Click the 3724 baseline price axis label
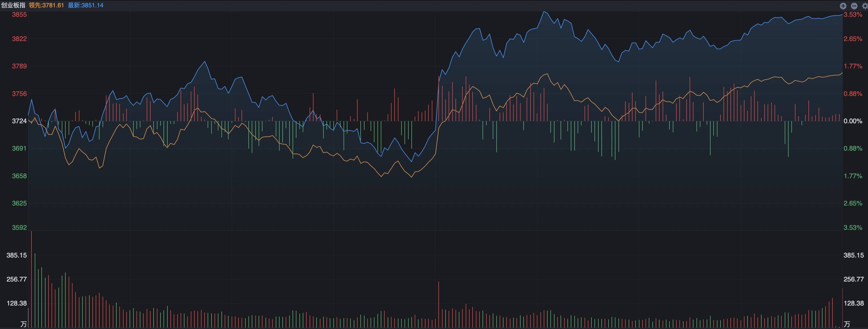Viewport: 868px width, 329px height. click(19, 121)
